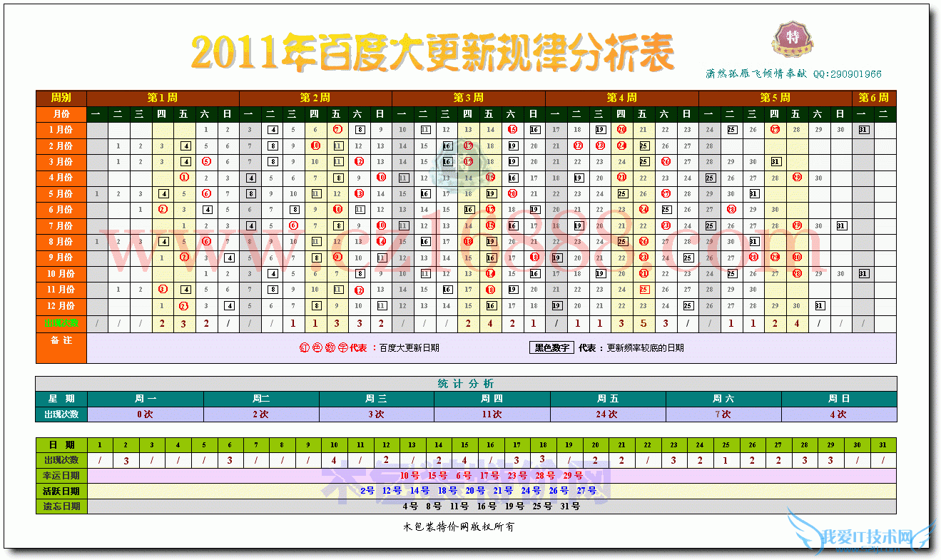Select the 2月份 row label
The image size is (941, 560).
[61, 146]
